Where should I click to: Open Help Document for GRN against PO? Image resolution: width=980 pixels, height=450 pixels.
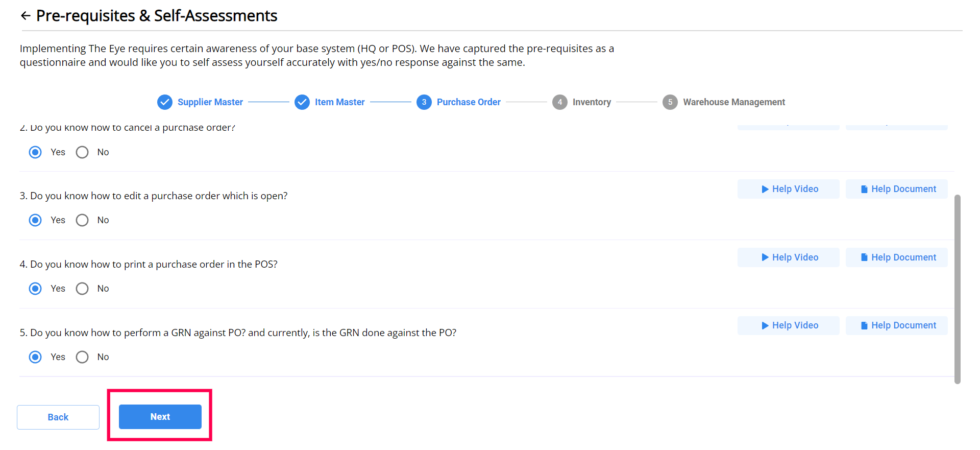897,325
